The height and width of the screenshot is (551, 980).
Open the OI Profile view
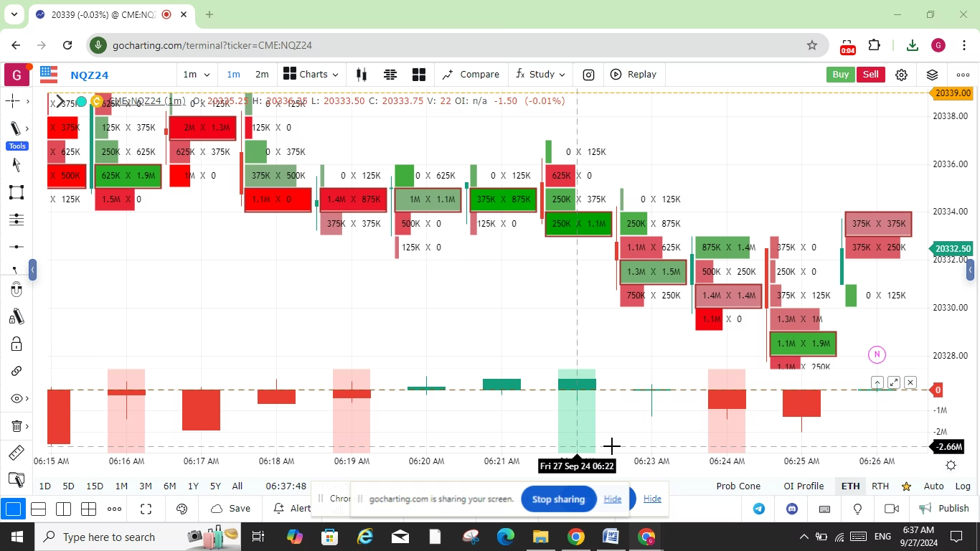click(804, 486)
